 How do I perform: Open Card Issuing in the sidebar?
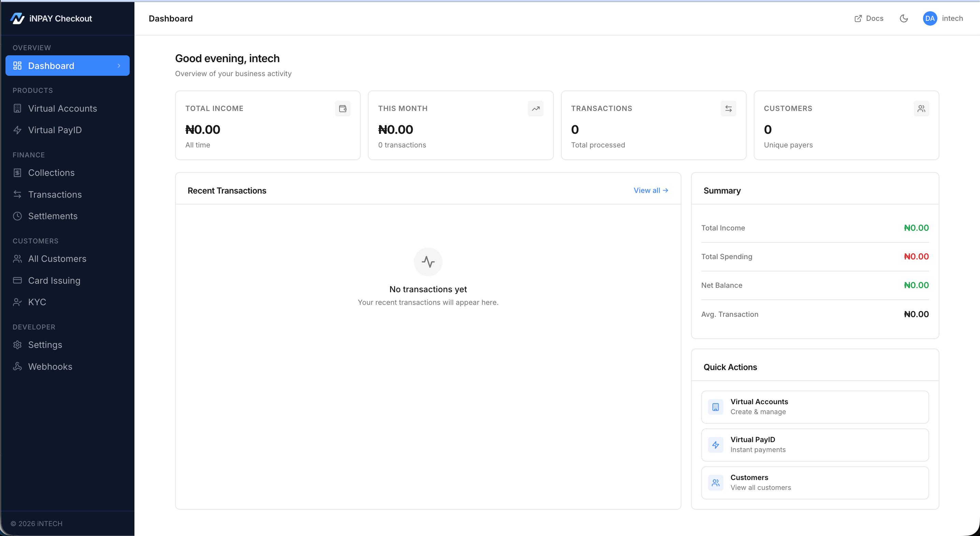(54, 281)
